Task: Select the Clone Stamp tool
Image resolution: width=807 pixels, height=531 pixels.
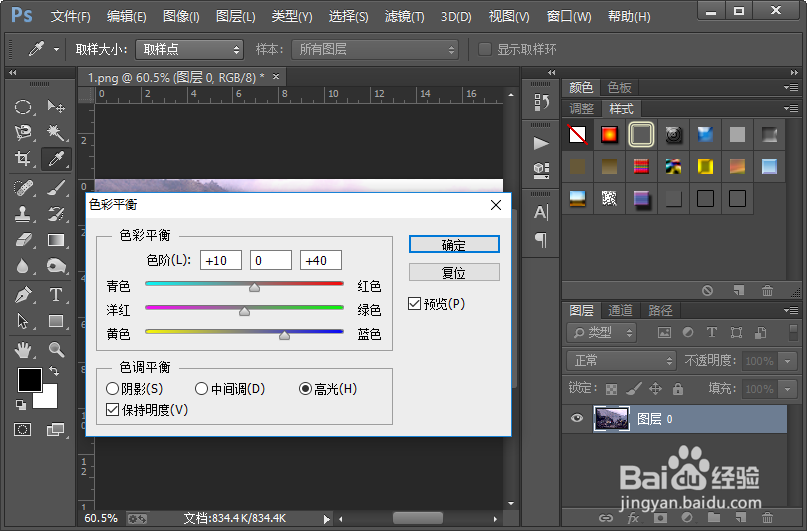Action: tap(23, 214)
